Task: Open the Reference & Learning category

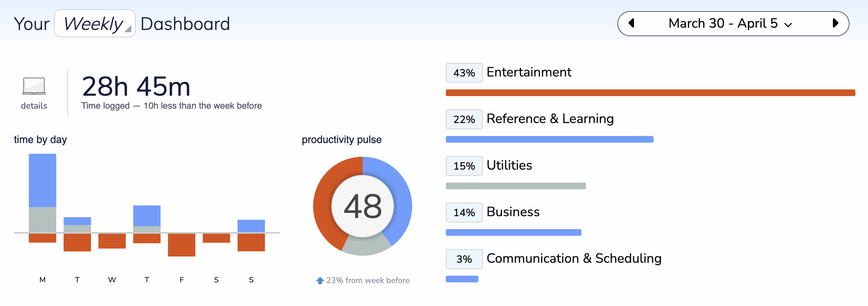Action: click(x=550, y=119)
